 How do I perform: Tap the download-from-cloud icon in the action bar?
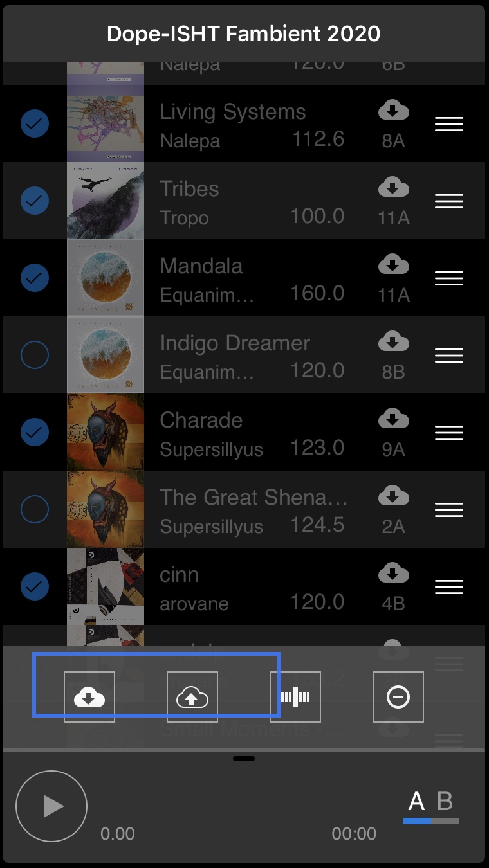[89, 697]
